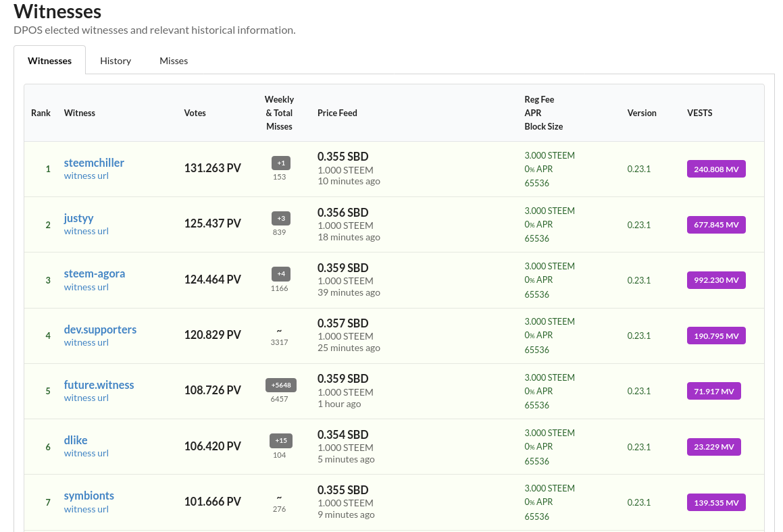783x532 pixels.
Task: Open the History tab
Action: (116, 60)
